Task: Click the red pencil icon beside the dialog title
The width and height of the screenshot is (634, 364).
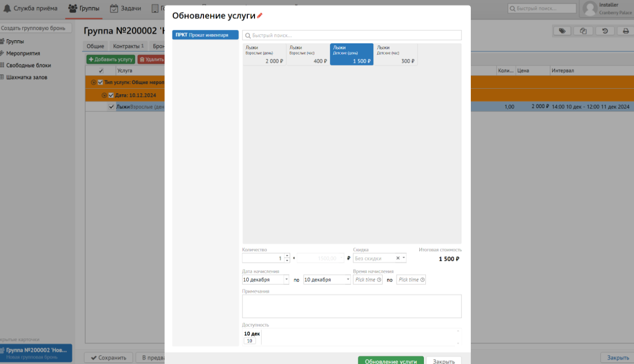Action: pyautogui.click(x=260, y=16)
